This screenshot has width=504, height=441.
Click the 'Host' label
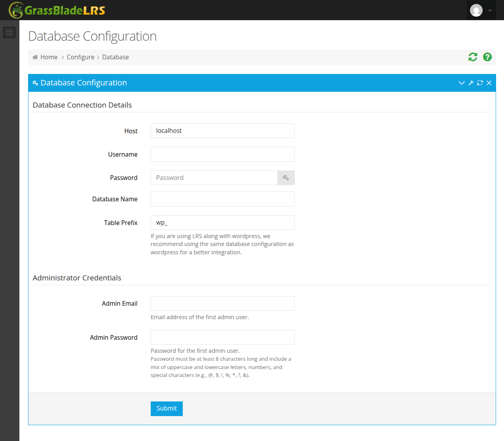click(131, 131)
